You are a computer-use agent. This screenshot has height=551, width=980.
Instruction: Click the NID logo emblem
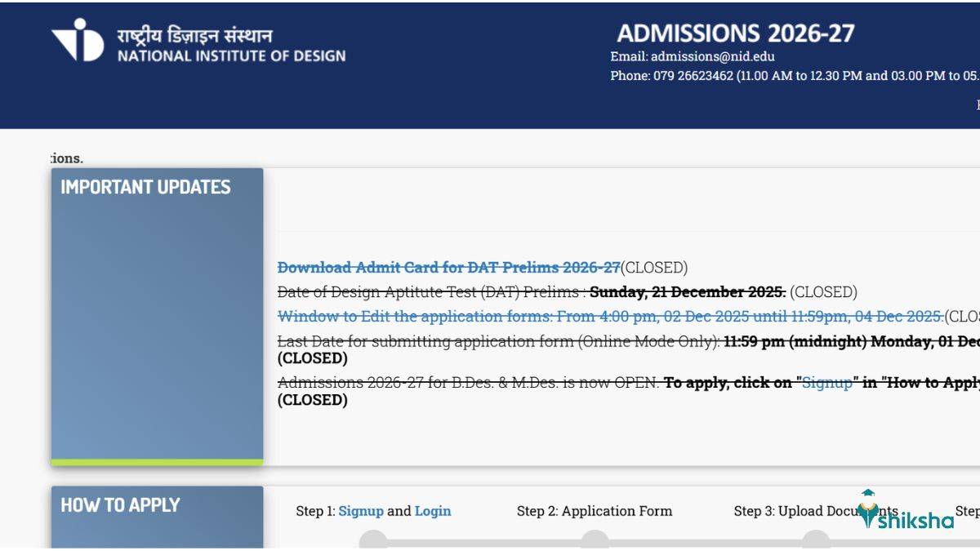78,40
